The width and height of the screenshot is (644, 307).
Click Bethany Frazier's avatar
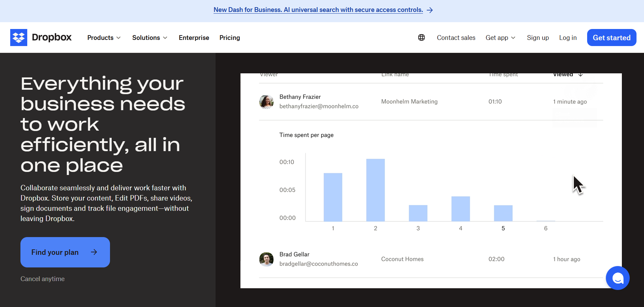tap(266, 102)
